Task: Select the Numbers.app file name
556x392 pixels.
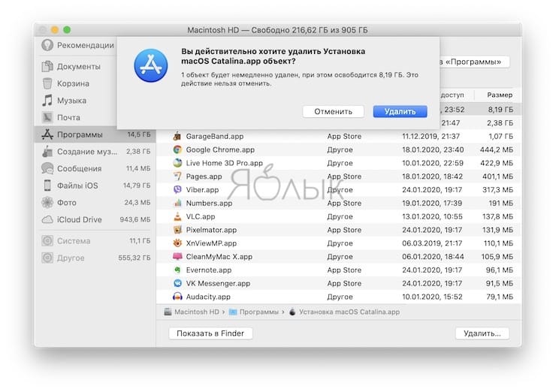Action: coord(209,203)
